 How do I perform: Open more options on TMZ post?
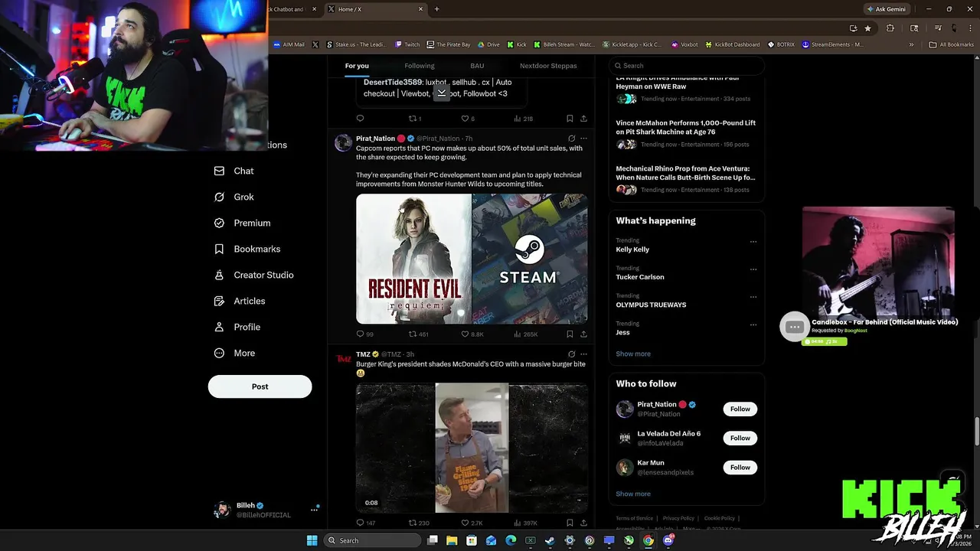pos(583,354)
